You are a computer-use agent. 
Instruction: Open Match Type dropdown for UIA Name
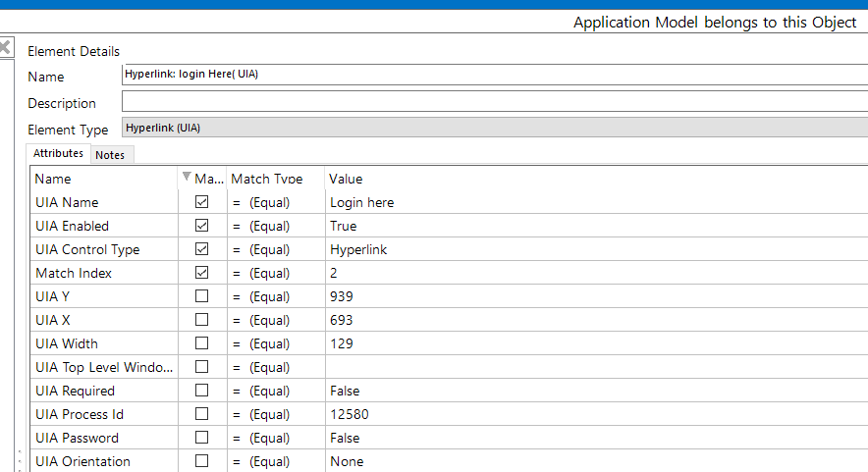[x=274, y=202]
